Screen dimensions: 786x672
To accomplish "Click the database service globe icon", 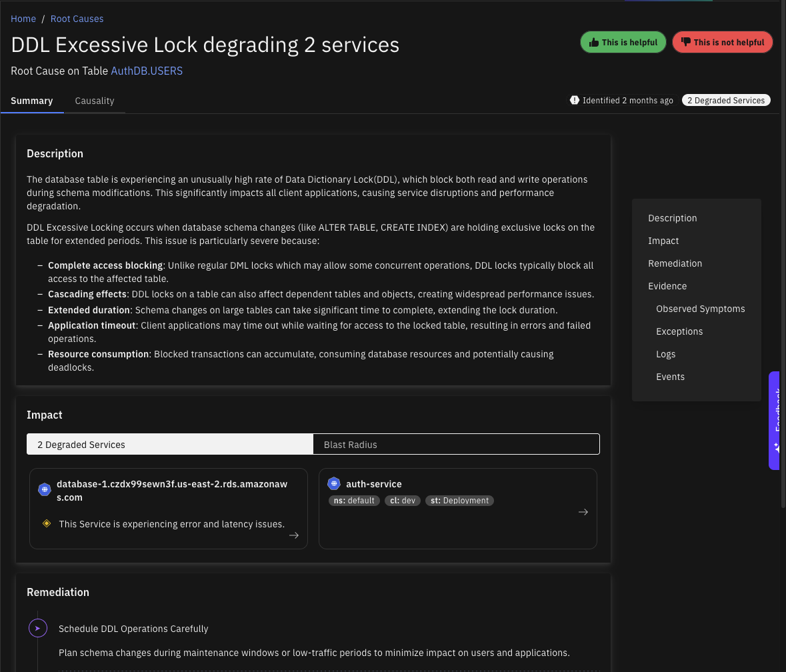I will click(45, 490).
